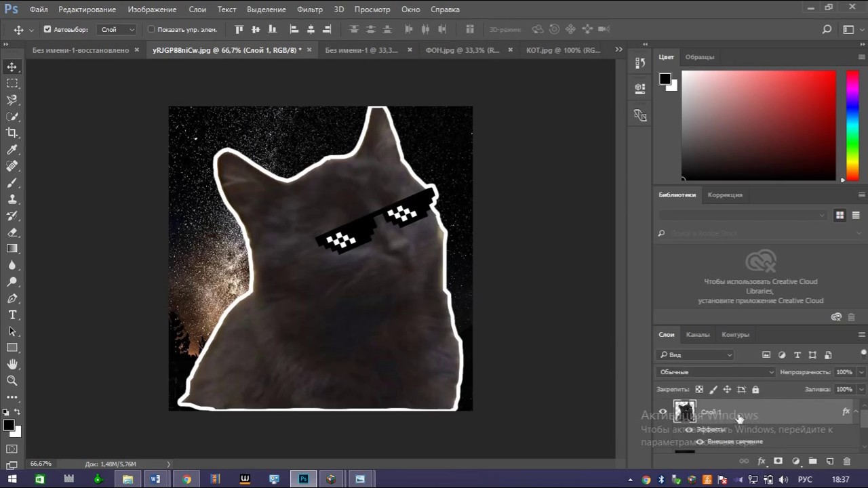868x488 pixels.
Task: Switch to the Каналы tab
Action: pyautogui.click(x=698, y=335)
